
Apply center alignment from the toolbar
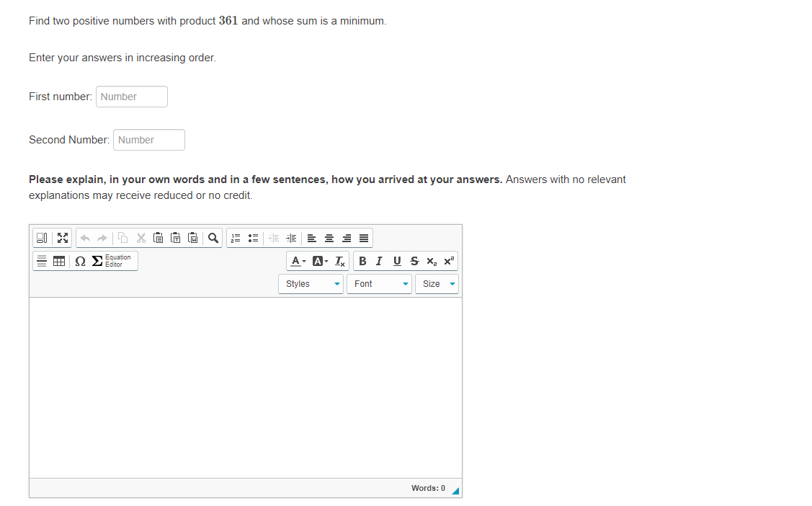click(329, 238)
